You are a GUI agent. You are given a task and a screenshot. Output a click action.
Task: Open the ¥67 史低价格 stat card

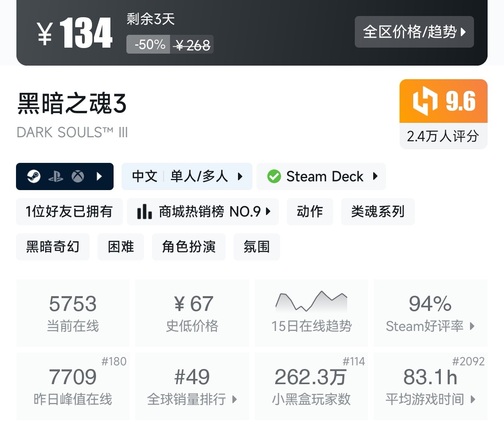(192, 313)
